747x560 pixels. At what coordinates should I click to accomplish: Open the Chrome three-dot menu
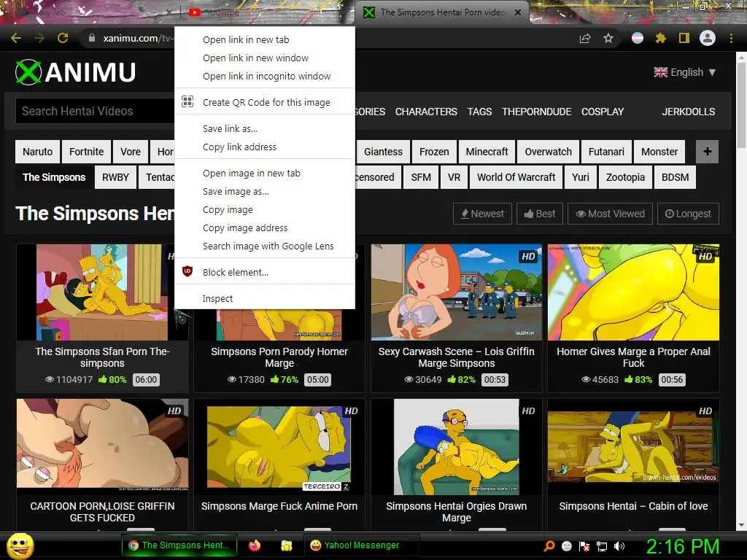[x=731, y=38]
